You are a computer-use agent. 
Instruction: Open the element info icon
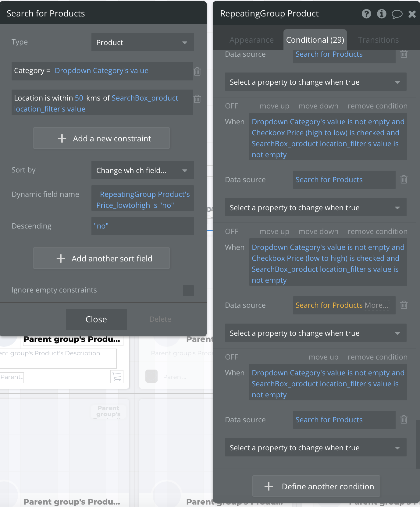pyautogui.click(x=382, y=14)
